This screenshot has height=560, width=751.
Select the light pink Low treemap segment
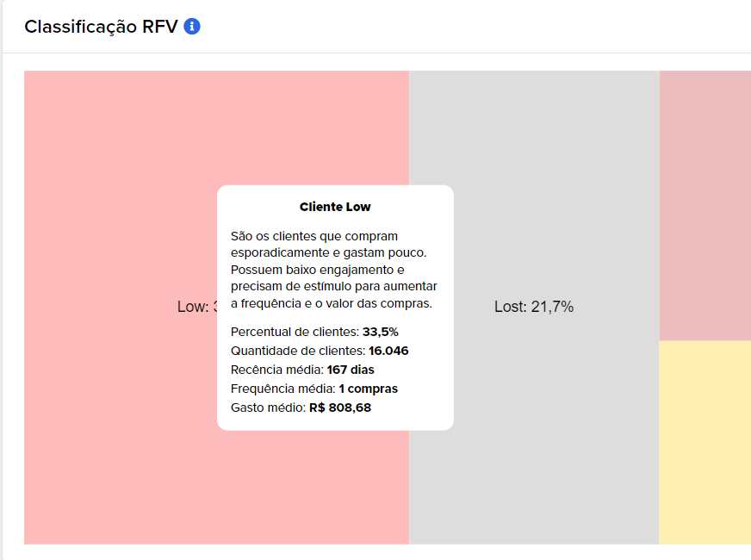click(120, 307)
